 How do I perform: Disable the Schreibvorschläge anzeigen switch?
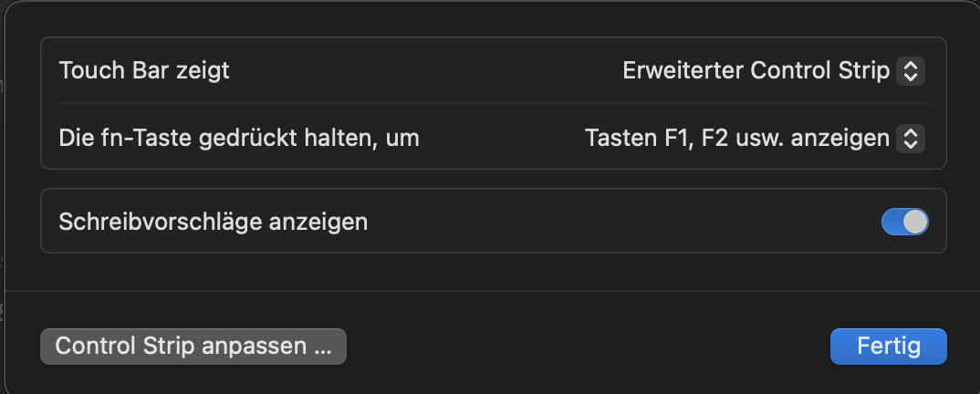(x=904, y=221)
